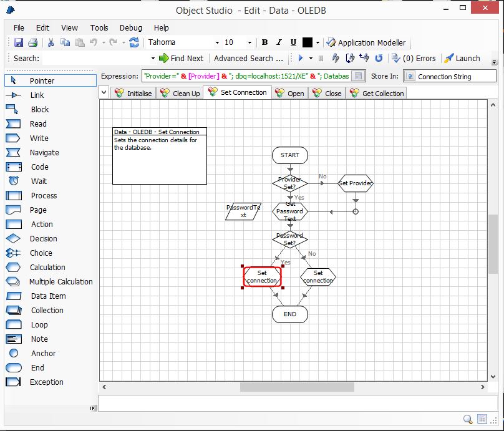Expand the font color dropdown arrow
Image resolution: width=504 pixels, height=431 pixels.
[x=317, y=43]
